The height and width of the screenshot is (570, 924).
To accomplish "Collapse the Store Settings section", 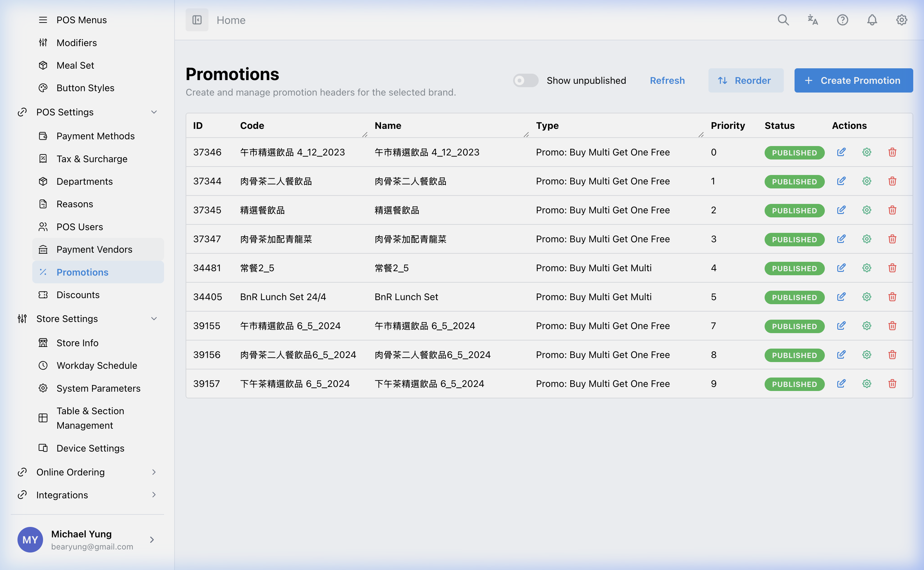I will tap(154, 319).
